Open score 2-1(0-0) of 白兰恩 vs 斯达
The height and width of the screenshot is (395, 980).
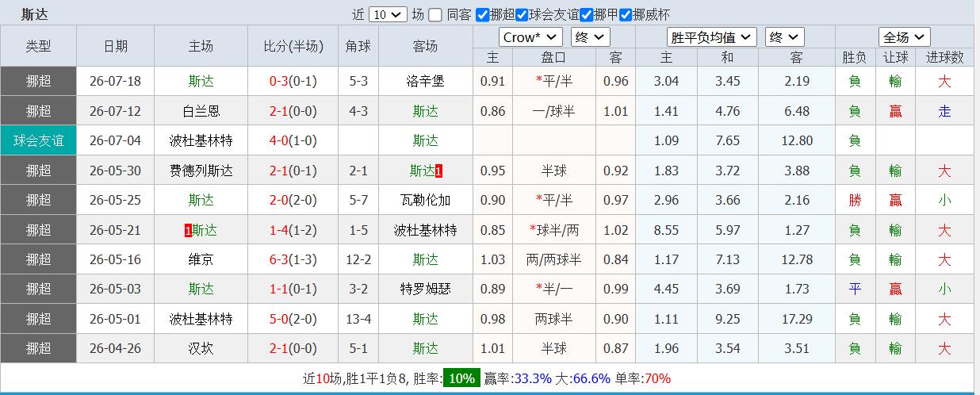pyautogui.click(x=293, y=111)
